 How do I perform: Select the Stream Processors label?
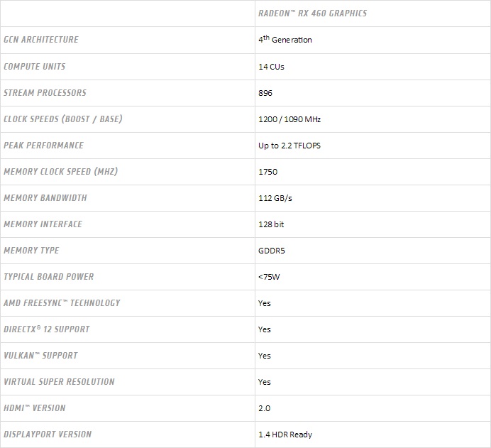pos(45,93)
